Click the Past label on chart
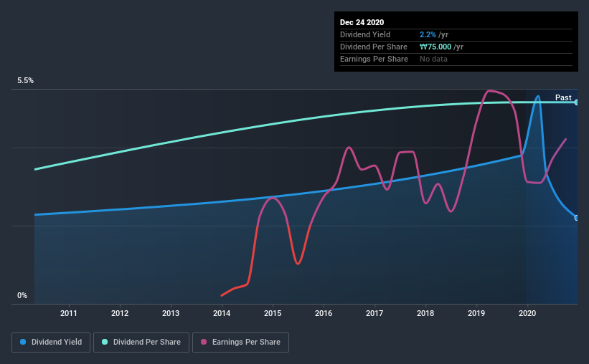 (563, 97)
